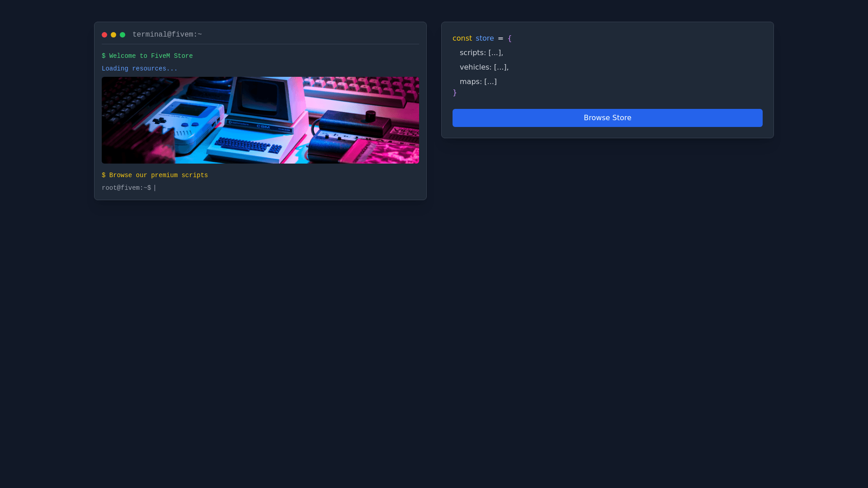Click the closing purple curly brace

coord(455,93)
